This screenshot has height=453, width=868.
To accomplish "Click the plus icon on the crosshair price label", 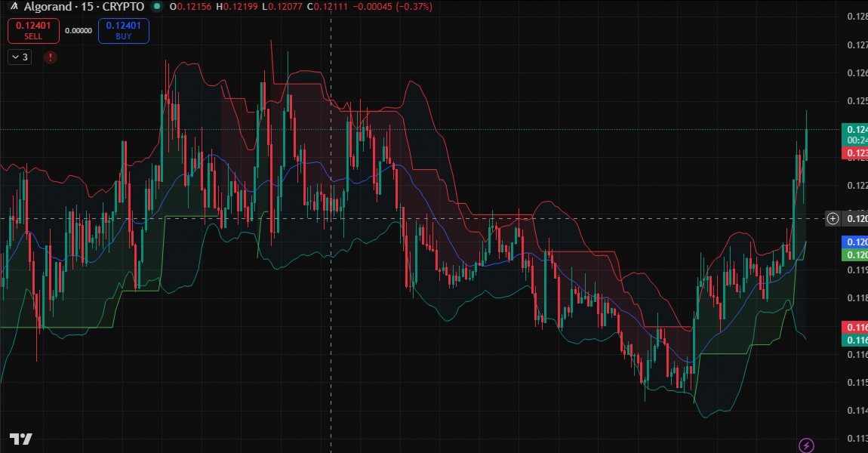I will click(x=833, y=219).
